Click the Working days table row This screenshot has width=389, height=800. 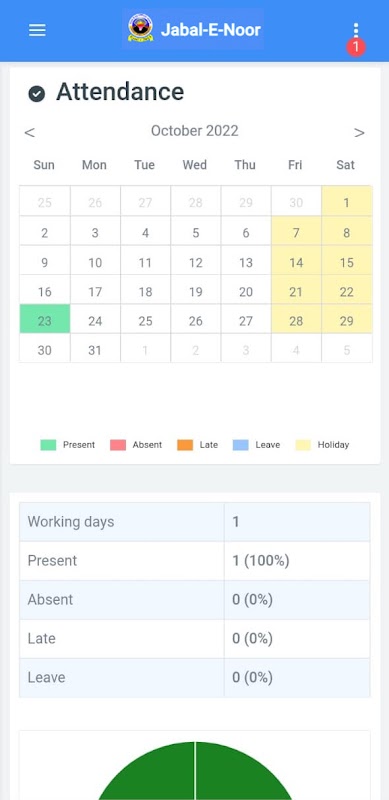194,522
